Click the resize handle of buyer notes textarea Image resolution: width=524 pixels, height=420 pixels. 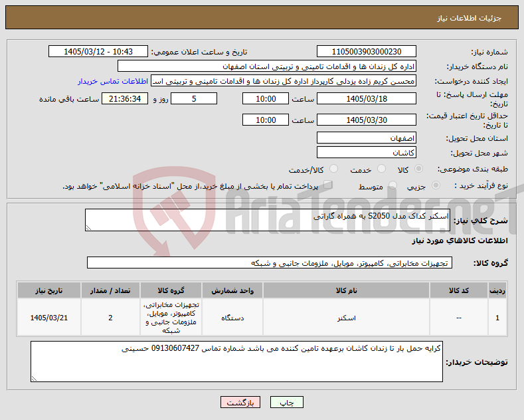34,379
